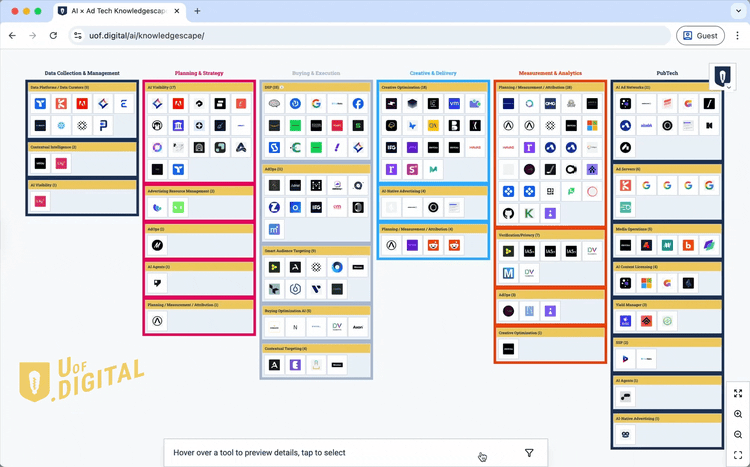Click the 'PubTech' column heading
The height and width of the screenshot is (467, 750).
coord(667,73)
